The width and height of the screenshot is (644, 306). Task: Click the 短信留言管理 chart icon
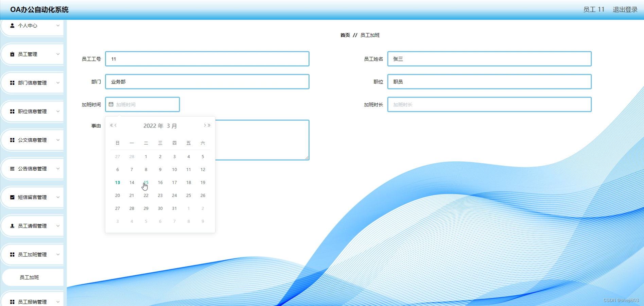12,197
